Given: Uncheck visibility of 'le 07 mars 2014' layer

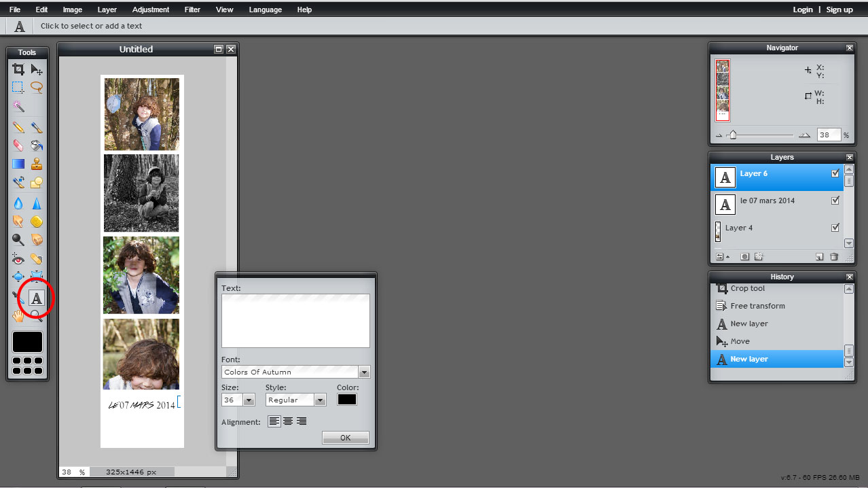Looking at the screenshot, I should click(835, 201).
